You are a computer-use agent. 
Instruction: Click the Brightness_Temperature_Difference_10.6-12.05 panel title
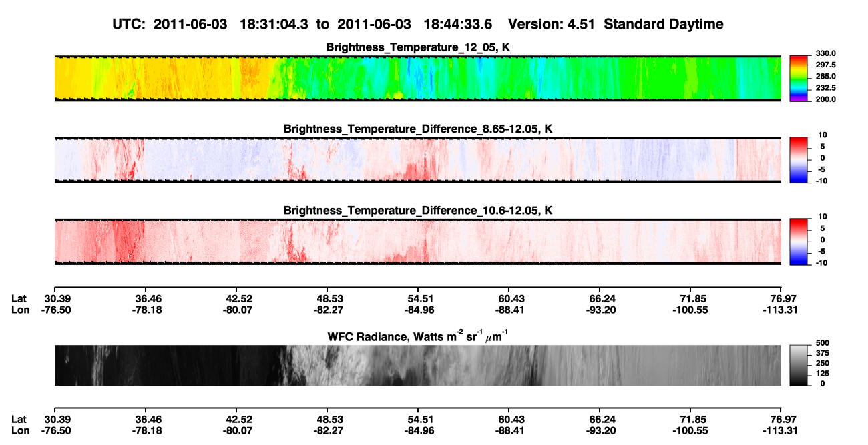[418, 211]
